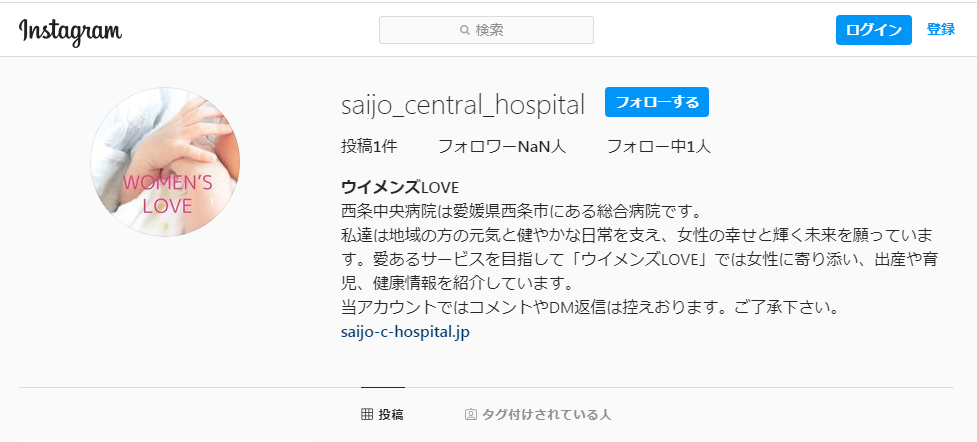Viewport: 977px width, 442px height.
Task: Switch to the 投稿 tab
Action: [382, 415]
